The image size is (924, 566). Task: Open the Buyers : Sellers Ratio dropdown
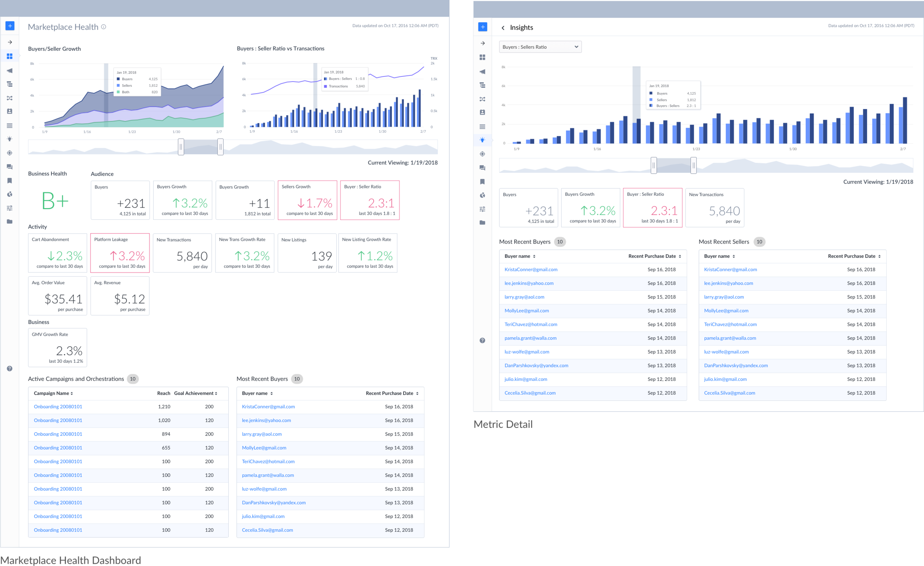coord(540,47)
